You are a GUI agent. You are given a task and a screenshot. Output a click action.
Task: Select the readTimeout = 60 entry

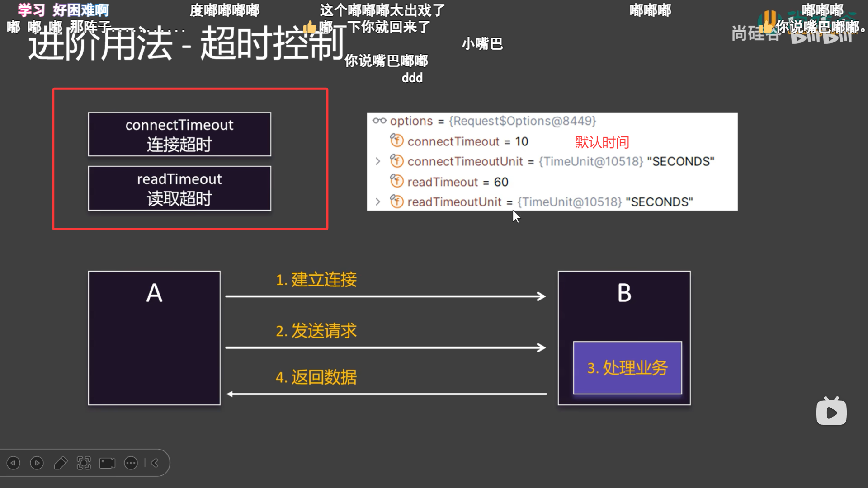(x=457, y=182)
